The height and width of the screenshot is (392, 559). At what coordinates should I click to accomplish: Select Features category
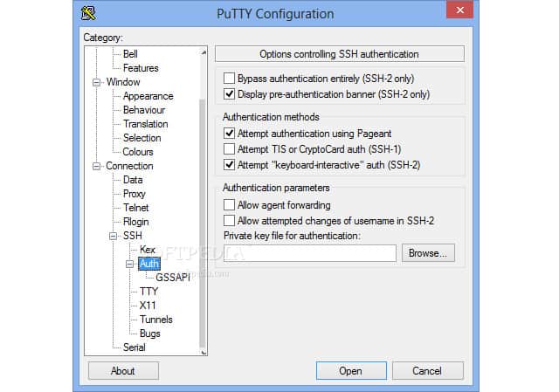[141, 68]
